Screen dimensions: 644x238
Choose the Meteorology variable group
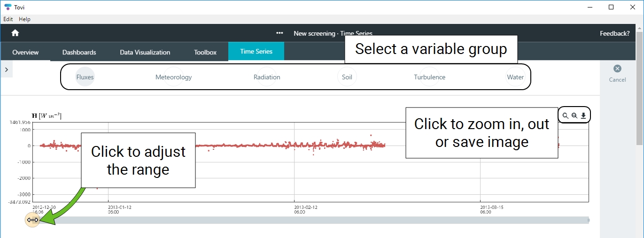tap(173, 77)
